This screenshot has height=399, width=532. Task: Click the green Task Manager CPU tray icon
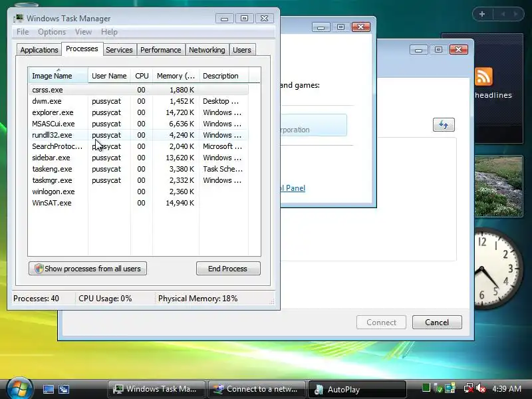click(426, 388)
